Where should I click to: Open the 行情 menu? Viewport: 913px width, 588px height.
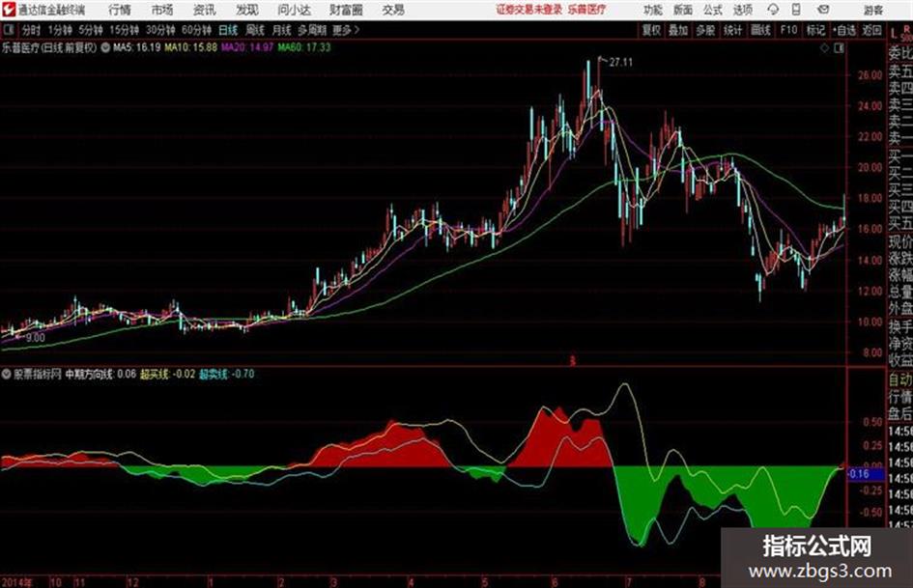coord(120,10)
